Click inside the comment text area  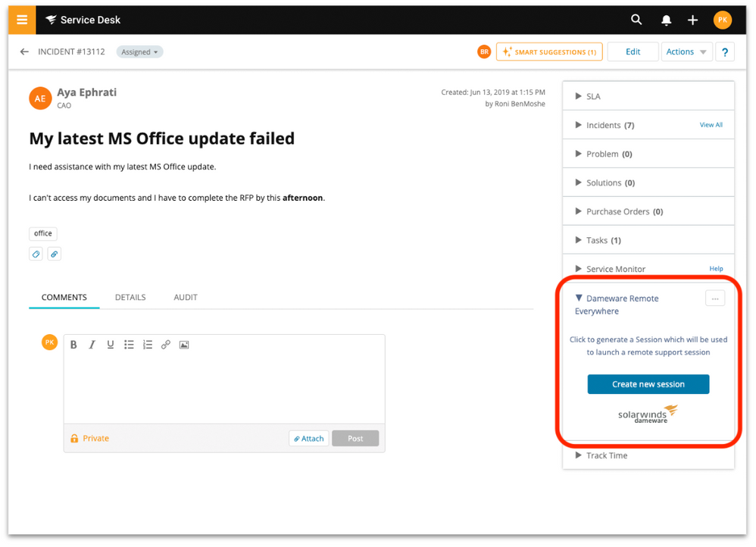pos(224,389)
